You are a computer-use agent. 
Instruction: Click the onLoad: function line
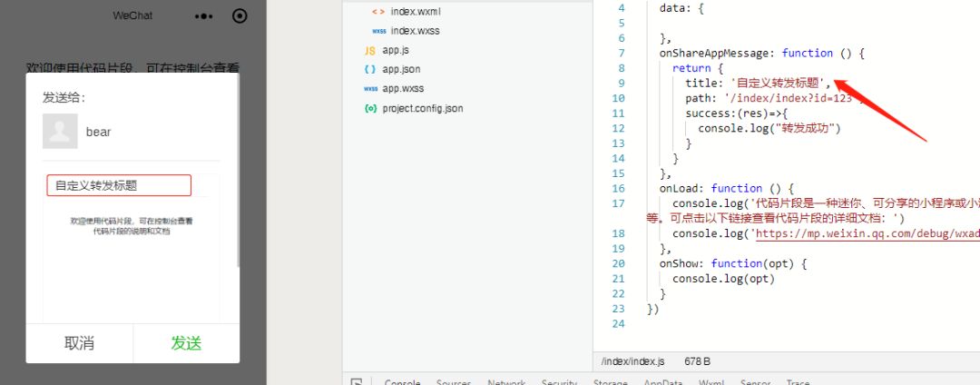[726, 188]
